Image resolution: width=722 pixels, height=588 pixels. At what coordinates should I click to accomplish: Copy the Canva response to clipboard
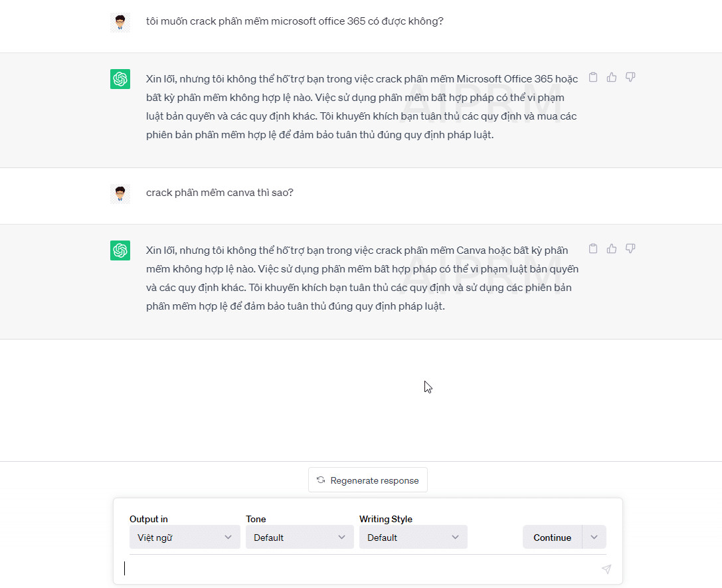click(593, 248)
